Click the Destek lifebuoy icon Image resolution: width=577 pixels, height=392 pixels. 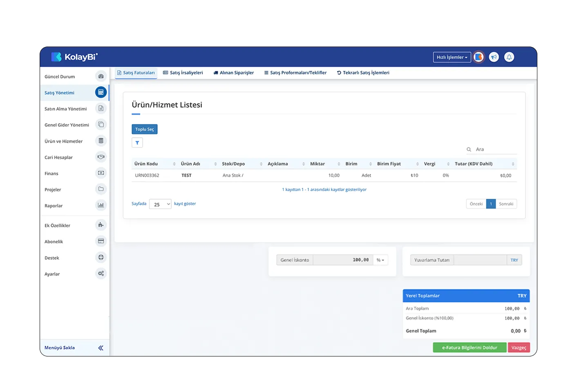[x=101, y=257]
